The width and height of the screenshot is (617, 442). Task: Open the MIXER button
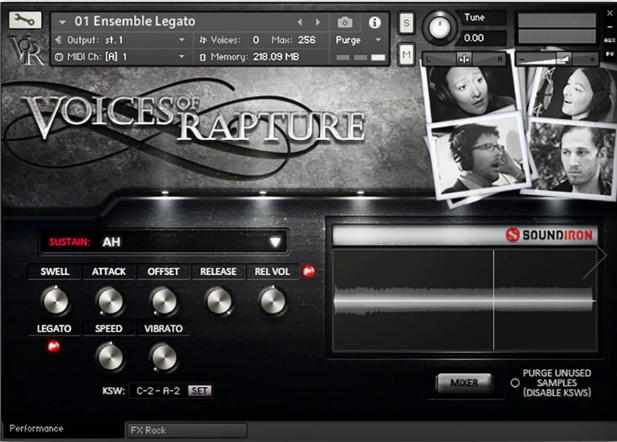tap(464, 383)
